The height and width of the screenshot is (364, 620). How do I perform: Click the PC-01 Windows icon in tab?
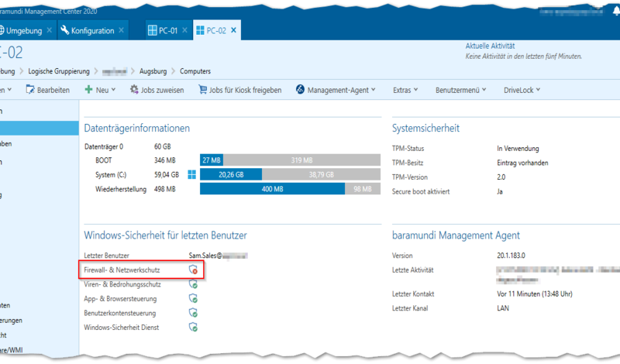tap(152, 30)
